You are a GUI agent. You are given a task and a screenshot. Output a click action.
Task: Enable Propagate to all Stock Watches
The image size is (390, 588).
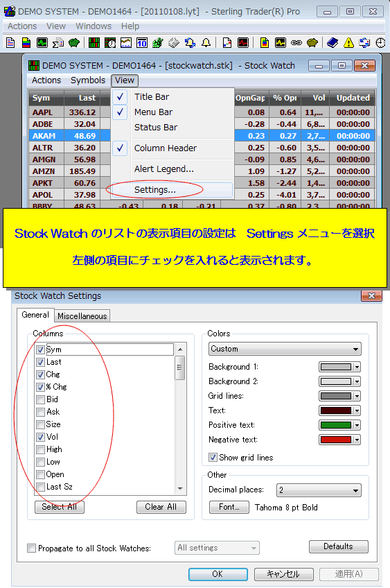click(31, 548)
